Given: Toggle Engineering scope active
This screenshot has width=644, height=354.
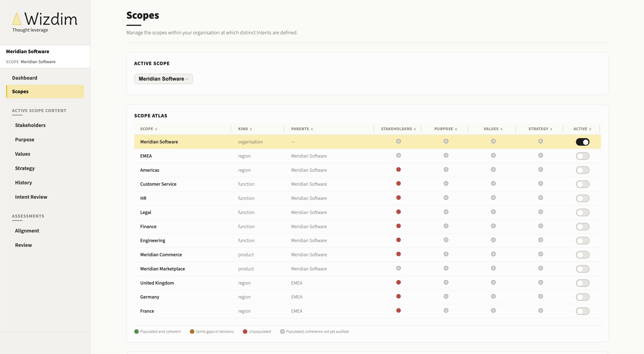Looking at the screenshot, I should pyautogui.click(x=583, y=241).
